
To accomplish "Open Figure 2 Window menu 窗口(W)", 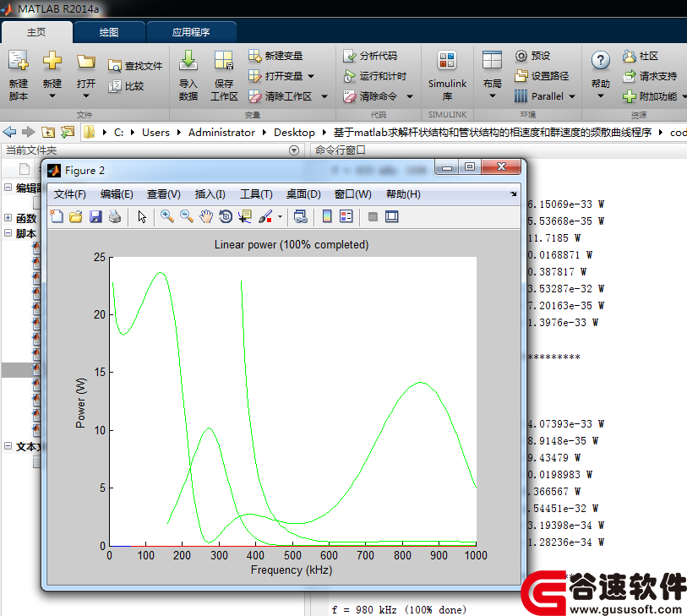I will coord(352,194).
